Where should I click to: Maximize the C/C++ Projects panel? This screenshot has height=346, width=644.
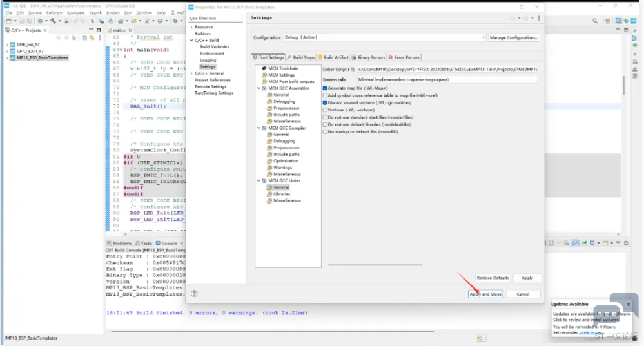click(99, 30)
